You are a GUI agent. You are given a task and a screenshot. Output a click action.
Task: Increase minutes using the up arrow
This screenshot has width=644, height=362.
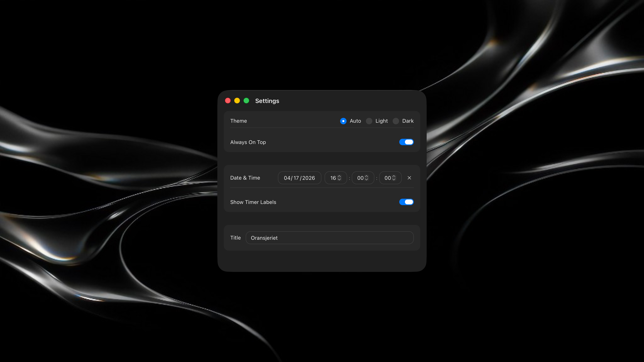366,176
